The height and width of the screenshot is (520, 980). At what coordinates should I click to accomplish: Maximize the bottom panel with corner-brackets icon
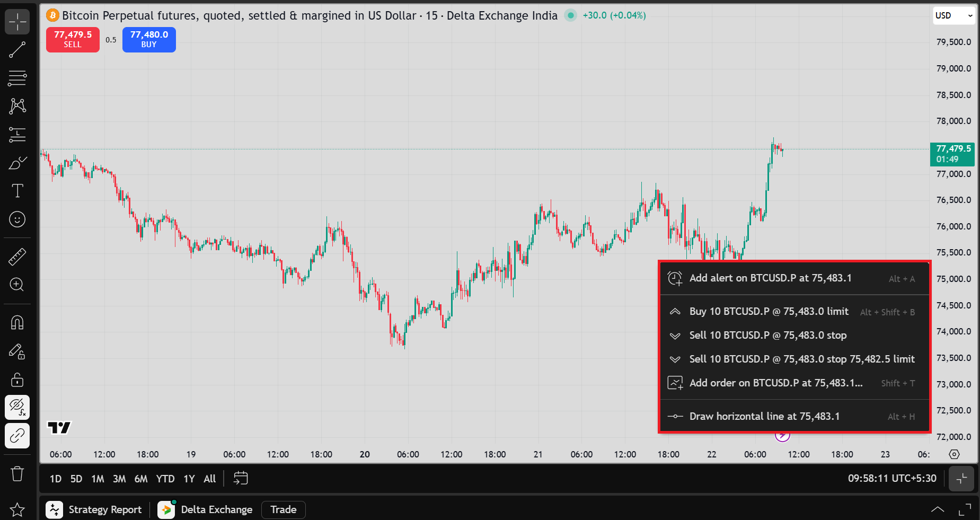click(965, 509)
